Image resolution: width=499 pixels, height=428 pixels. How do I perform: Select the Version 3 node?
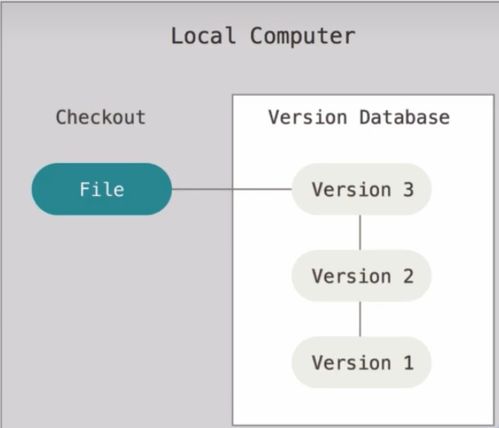coord(361,189)
